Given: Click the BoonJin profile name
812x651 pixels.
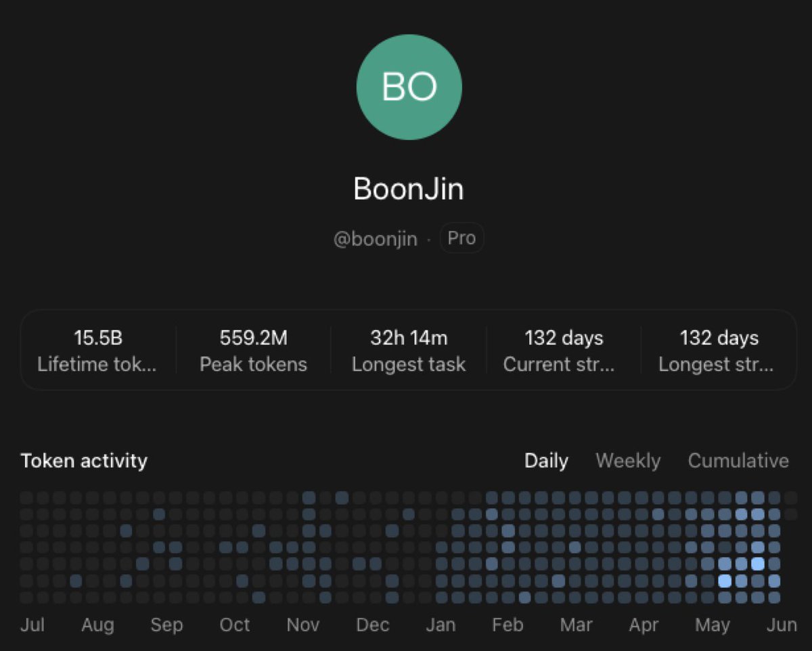Looking at the screenshot, I should (409, 189).
